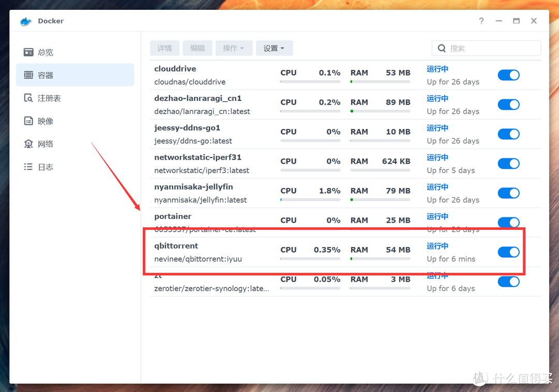Click the nevinee/qbittorrent:iyuu image text

[198, 259]
